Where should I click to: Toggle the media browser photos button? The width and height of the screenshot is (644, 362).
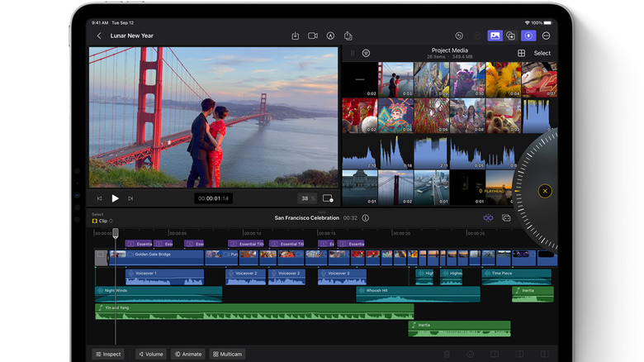click(x=495, y=36)
